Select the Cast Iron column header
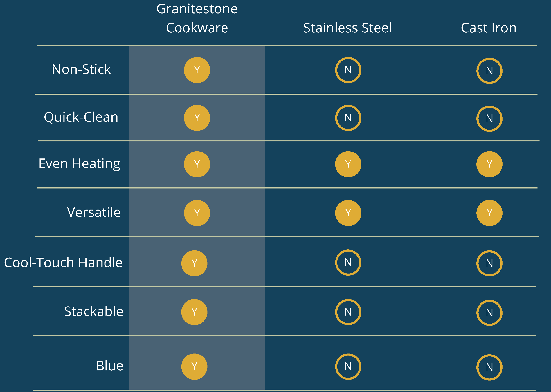 [489, 28]
